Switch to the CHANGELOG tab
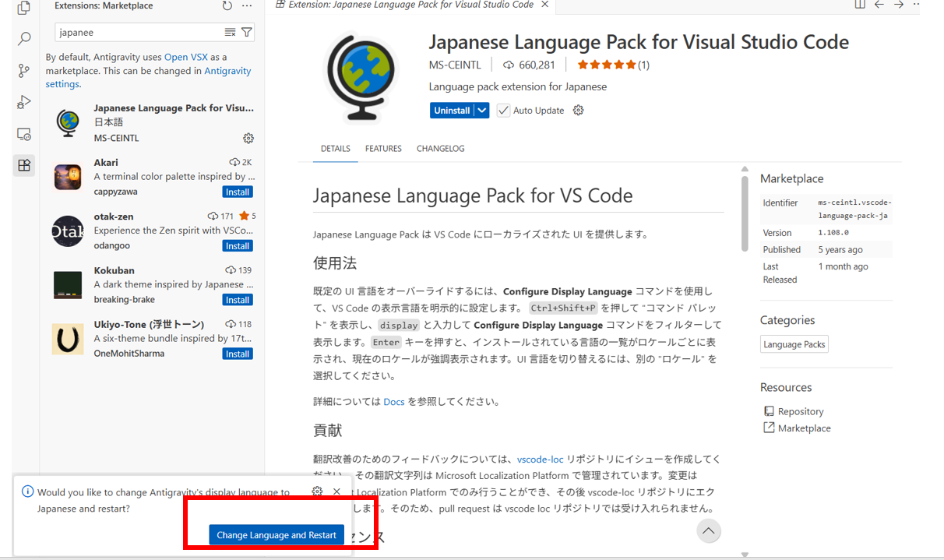 [x=440, y=149]
